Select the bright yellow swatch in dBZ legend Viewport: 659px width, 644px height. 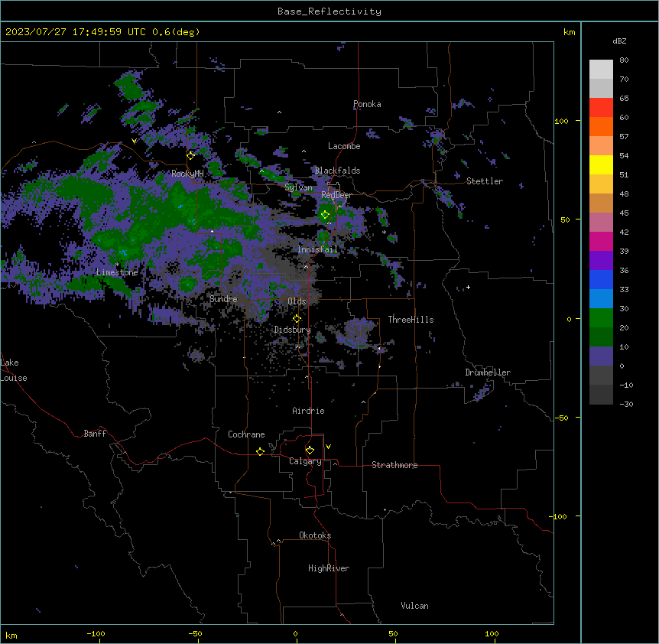pos(601,164)
